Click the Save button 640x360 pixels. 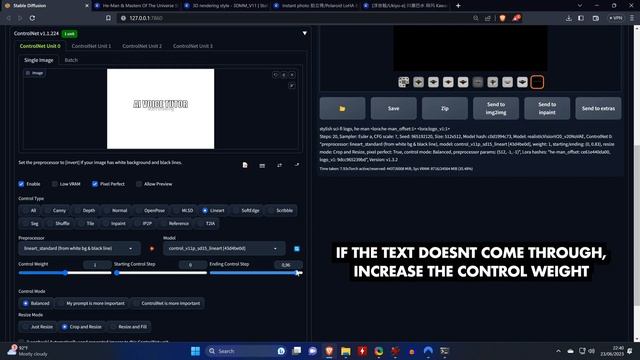click(393, 109)
